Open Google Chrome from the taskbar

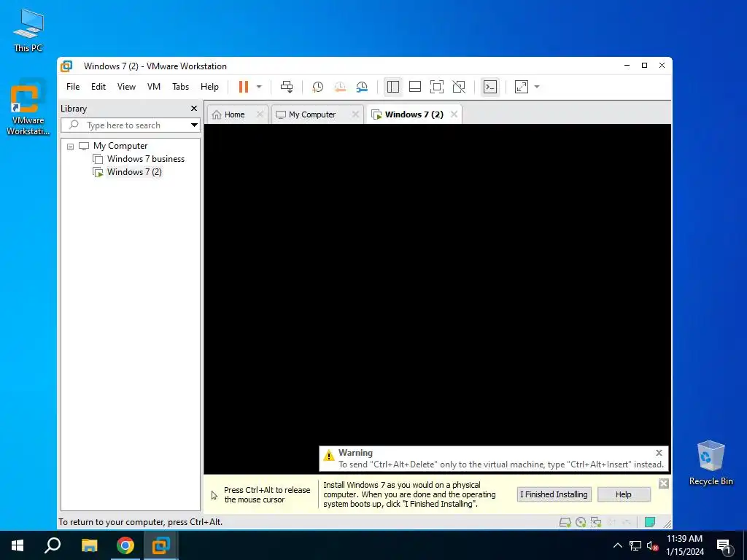click(125, 545)
